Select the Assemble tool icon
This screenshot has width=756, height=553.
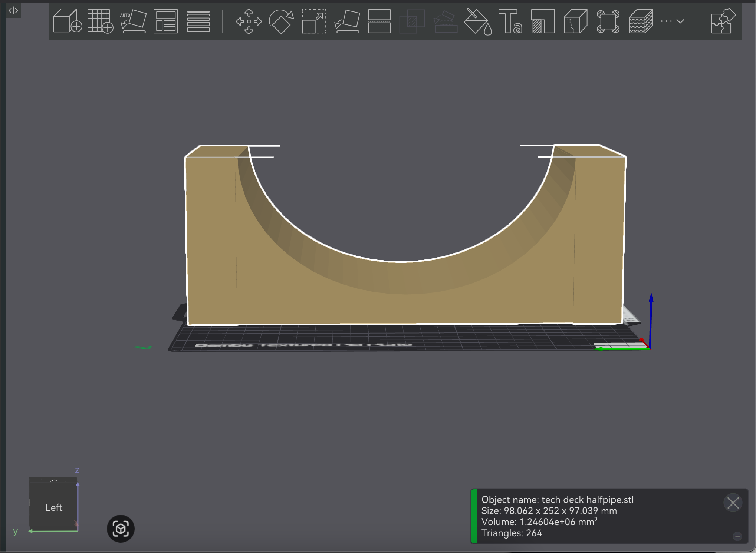click(608, 21)
